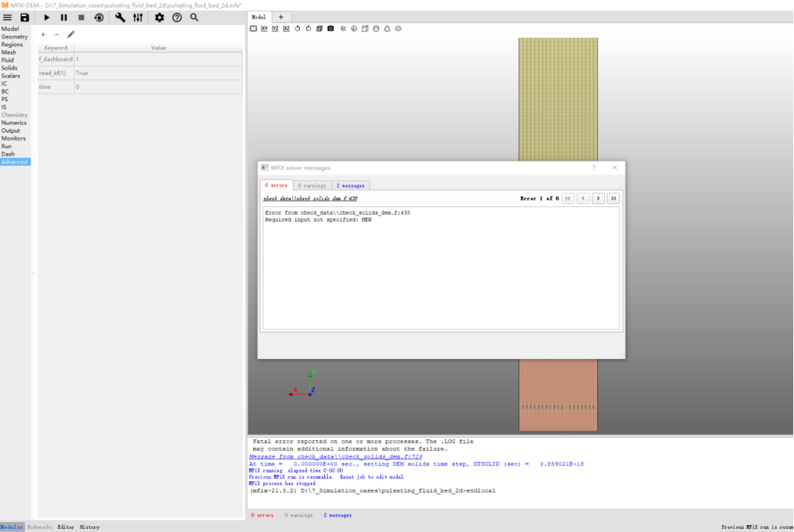The image size is (794, 532).
Task: Select the Mesh pane
Action: click(8, 52)
